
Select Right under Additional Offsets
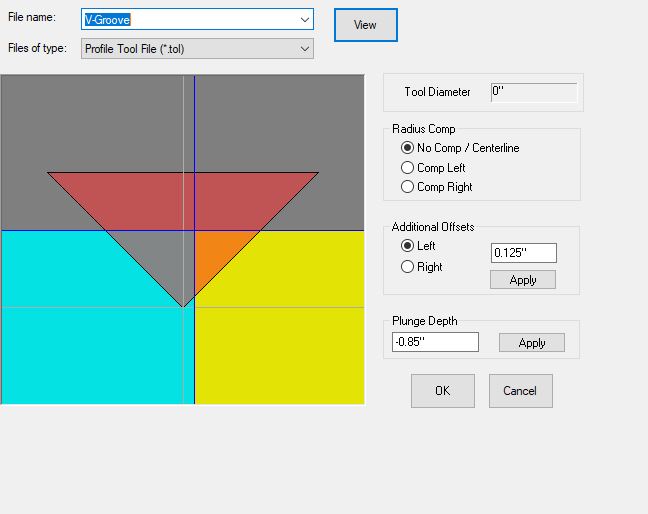coord(407,267)
